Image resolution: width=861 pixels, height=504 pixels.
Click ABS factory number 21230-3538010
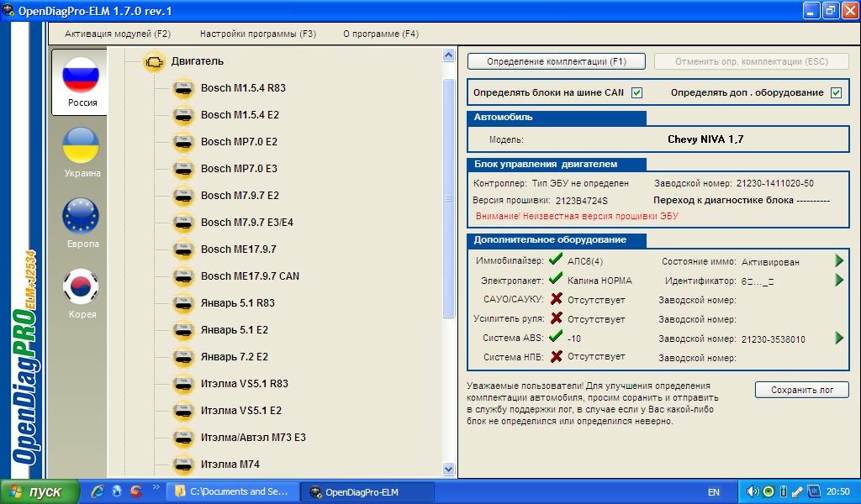click(774, 339)
